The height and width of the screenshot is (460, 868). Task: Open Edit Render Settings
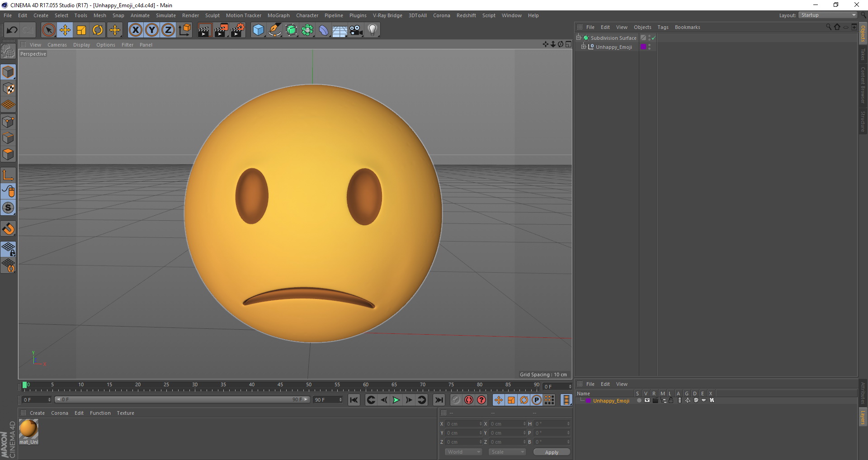point(238,30)
